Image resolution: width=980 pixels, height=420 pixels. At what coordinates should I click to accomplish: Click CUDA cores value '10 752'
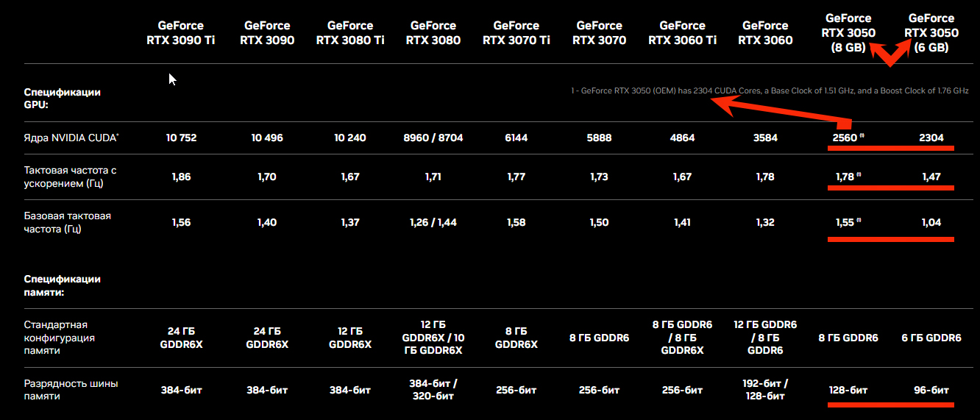181,138
